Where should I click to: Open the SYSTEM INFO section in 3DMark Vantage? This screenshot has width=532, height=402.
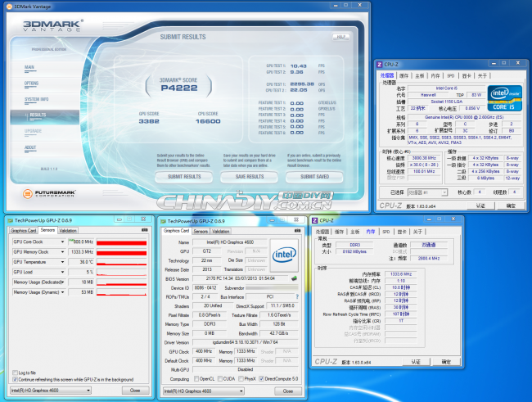pos(36,100)
